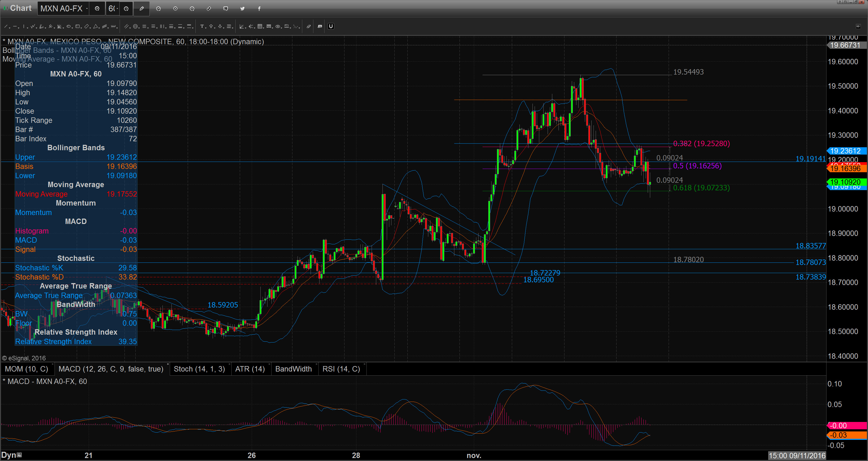Viewport: 868px width, 461px height.
Task: Select the zigzag Elliott wave tool
Action: tap(32, 26)
